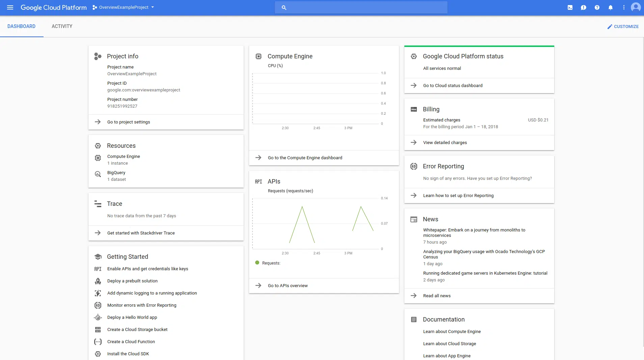
Task: Select the DASHBOARD tab
Action: coord(22,26)
